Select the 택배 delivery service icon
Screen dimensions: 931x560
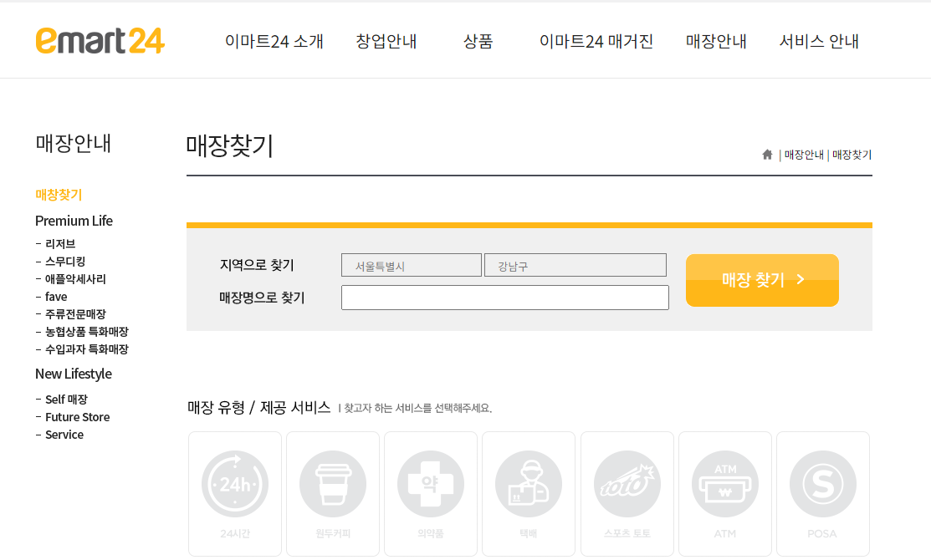[529, 494]
